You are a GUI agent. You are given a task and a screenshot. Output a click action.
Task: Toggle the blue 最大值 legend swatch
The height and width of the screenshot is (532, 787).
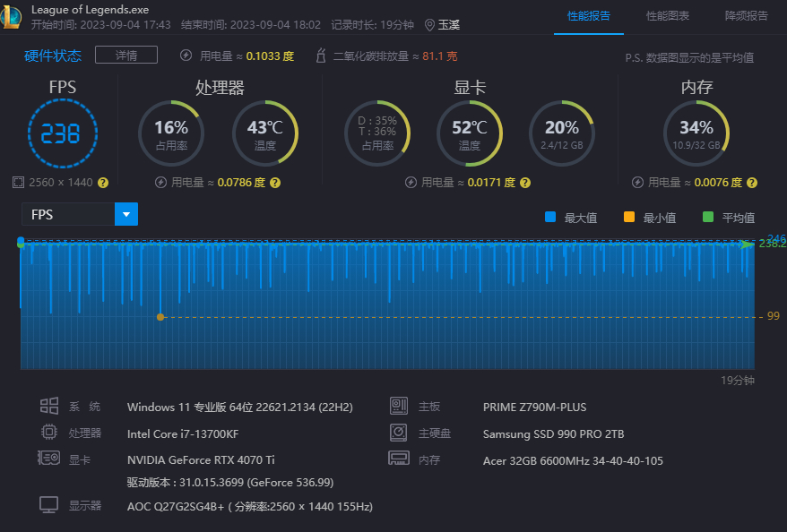coord(550,217)
